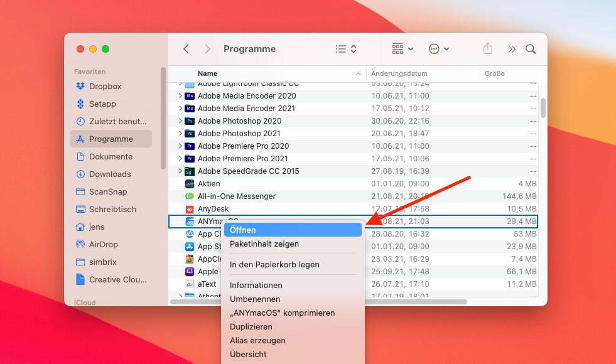616x364 pixels.
Task: Select the aText app icon
Action: click(190, 284)
